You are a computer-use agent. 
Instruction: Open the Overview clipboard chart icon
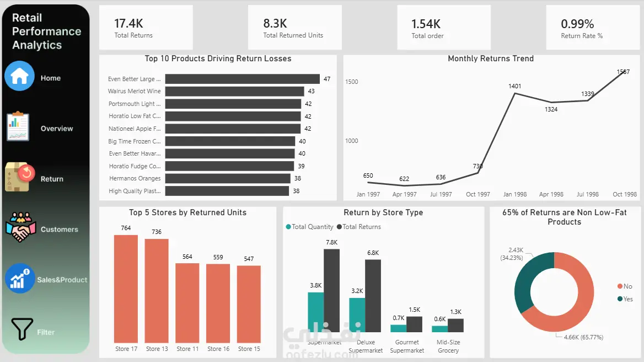[x=18, y=126]
